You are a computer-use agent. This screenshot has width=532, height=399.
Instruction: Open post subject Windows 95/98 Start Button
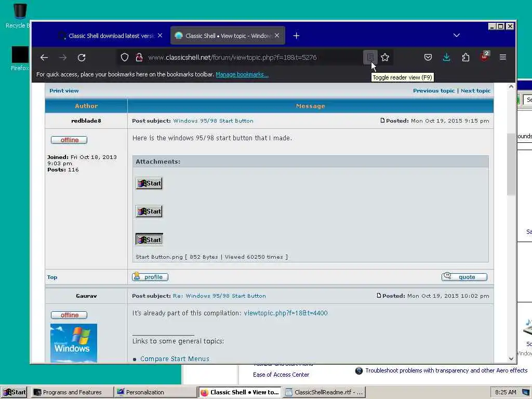(x=213, y=121)
